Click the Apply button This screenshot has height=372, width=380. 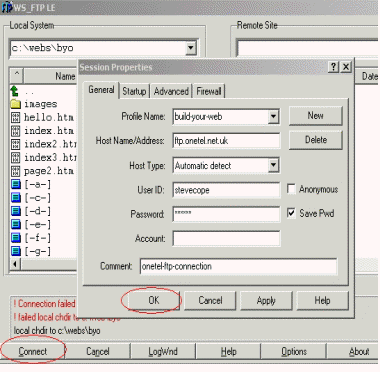[266, 300]
